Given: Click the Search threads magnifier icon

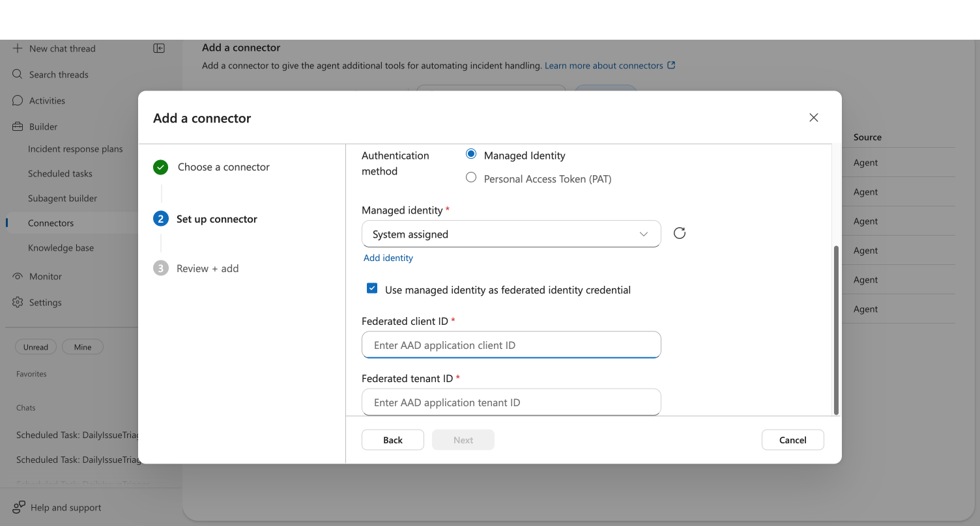Looking at the screenshot, I should (x=18, y=74).
